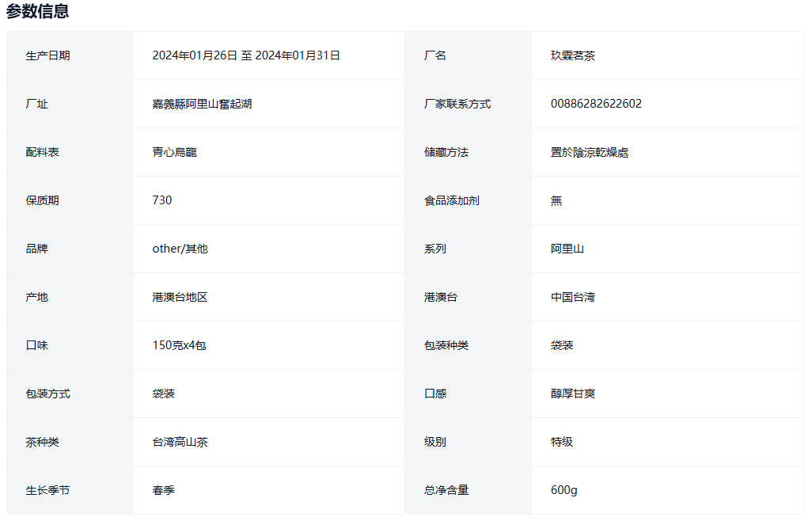Click the 中国台湾 value
The image size is (812, 521).
[572, 297]
